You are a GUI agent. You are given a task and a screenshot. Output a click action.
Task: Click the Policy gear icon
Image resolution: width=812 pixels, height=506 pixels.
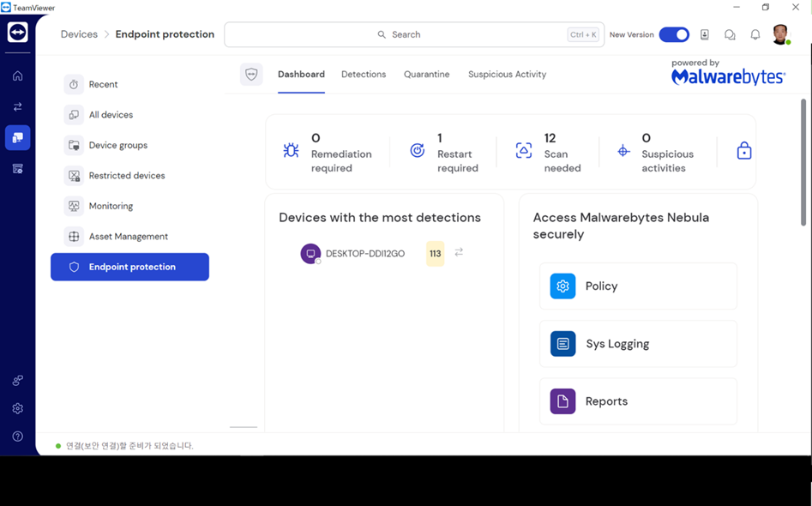click(562, 286)
